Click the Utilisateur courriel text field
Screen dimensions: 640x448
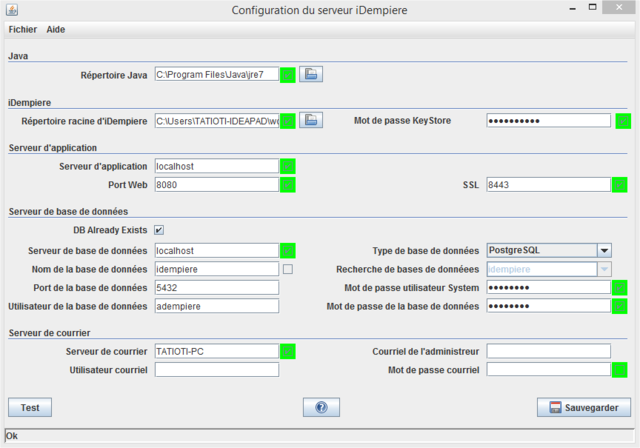217,370
